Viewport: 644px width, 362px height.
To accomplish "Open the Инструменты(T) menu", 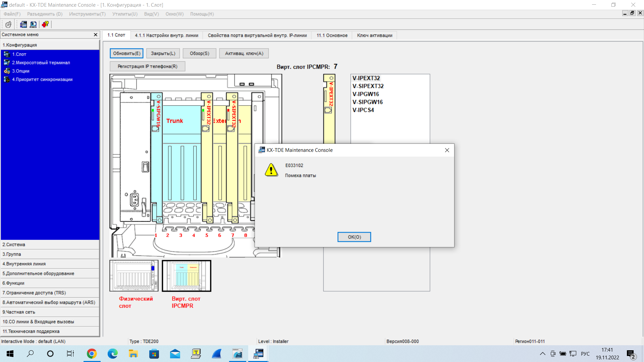I will [87, 14].
